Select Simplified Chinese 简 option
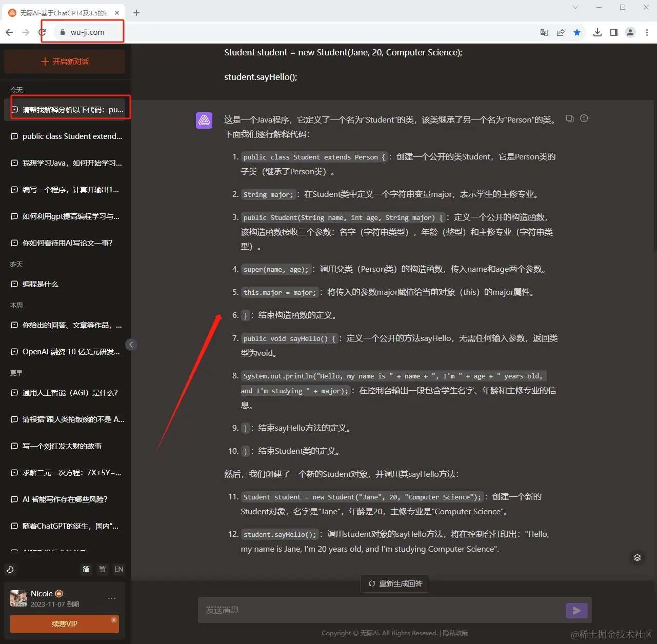 click(86, 569)
